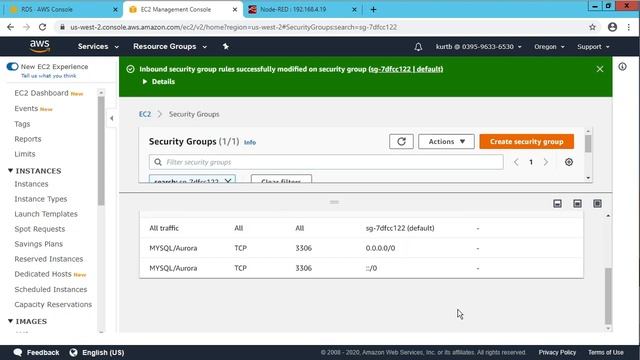Open Tags in the sidebar
The height and width of the screenshot is (360, 640).
[x=22, y=124]
